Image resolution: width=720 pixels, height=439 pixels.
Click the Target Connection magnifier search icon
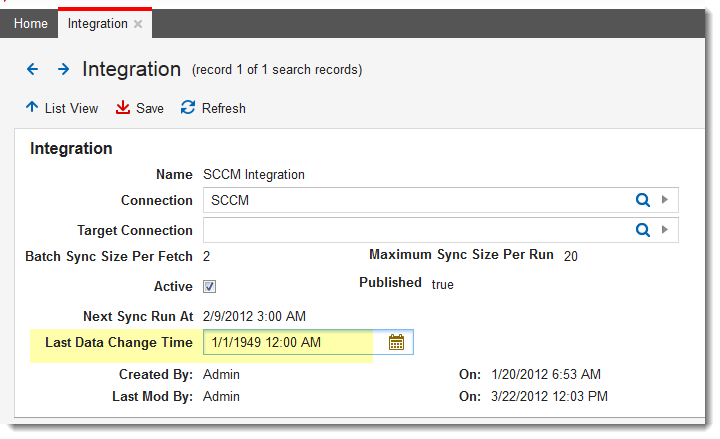pyautogui.click(x=643, y=230)
